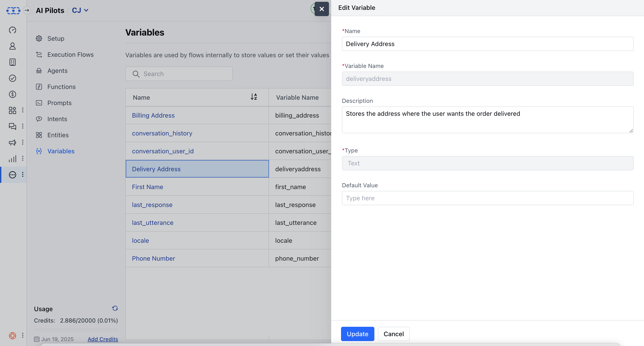Refresh usage with the reload icon
The image size is (644, 346).
tap(115, 308)
